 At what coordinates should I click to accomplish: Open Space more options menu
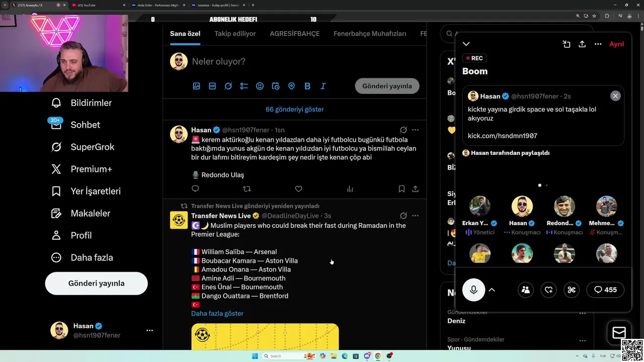pyautogui.click(x=598, y=44)
